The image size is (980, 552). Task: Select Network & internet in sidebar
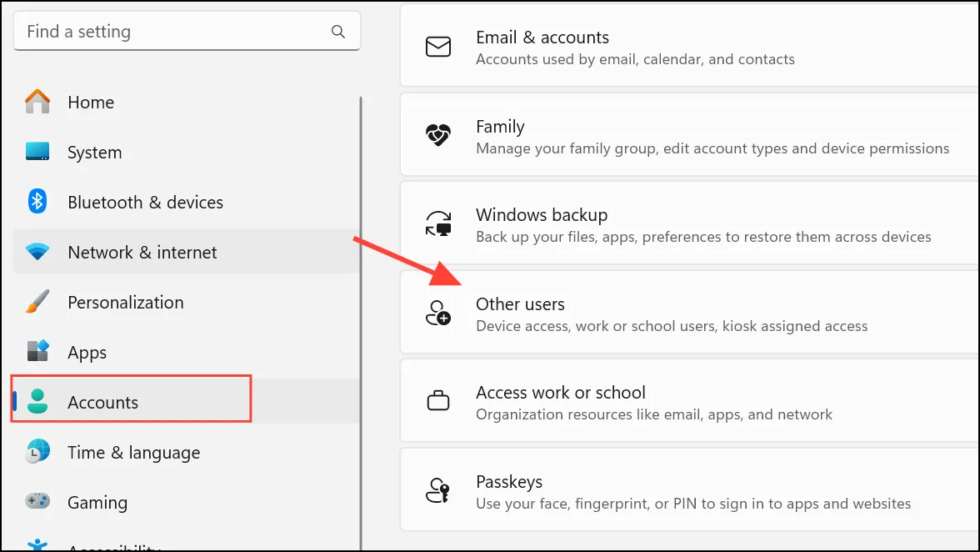(187, 252)
